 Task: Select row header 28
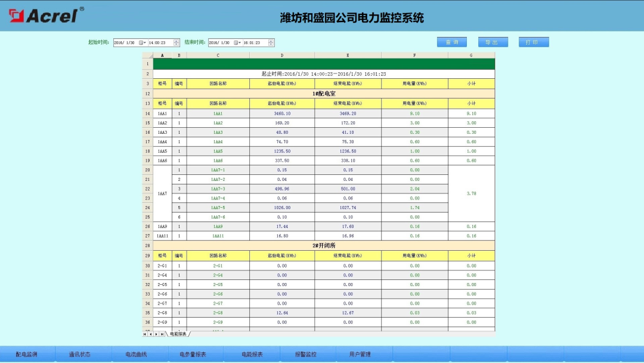(147, 245)
